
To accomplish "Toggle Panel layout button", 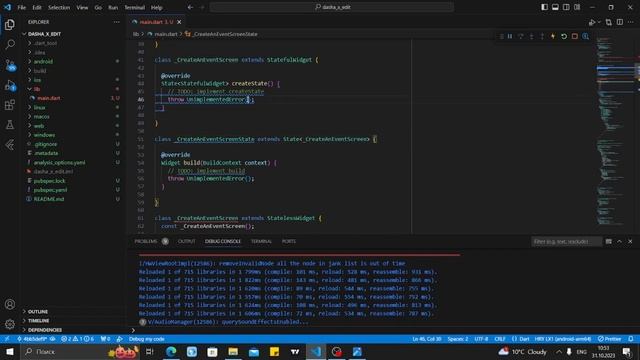I will click(x=555, y=7).
